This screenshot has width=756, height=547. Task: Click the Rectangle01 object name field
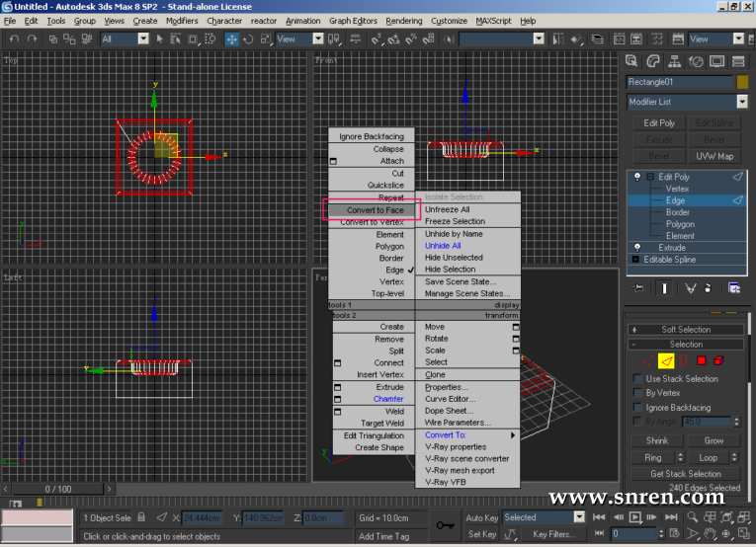[x=680, y=82]
